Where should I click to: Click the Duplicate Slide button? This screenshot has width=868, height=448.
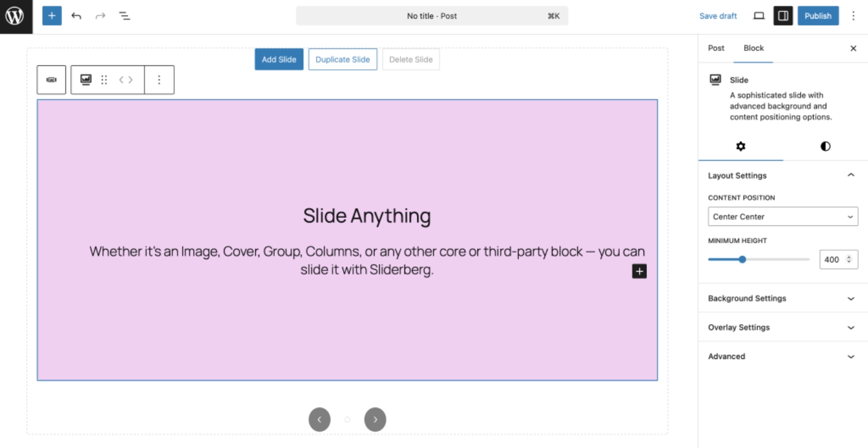343,59
